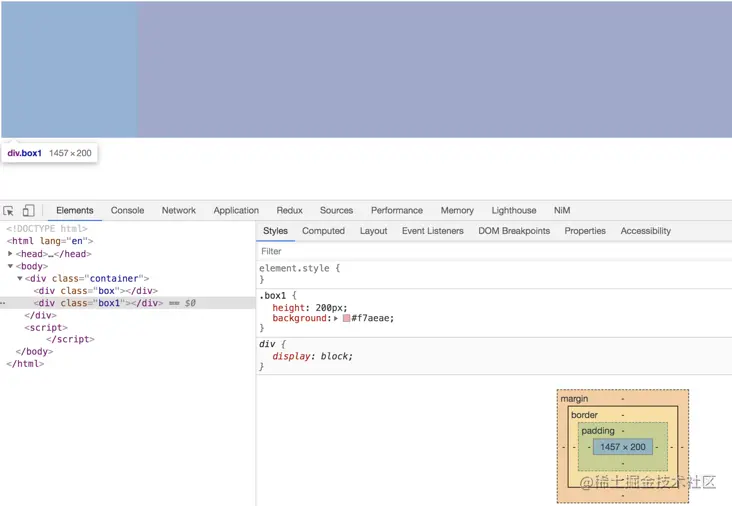
Task: Click the ellipsis beside the box1 row
Action: [3, 303]
